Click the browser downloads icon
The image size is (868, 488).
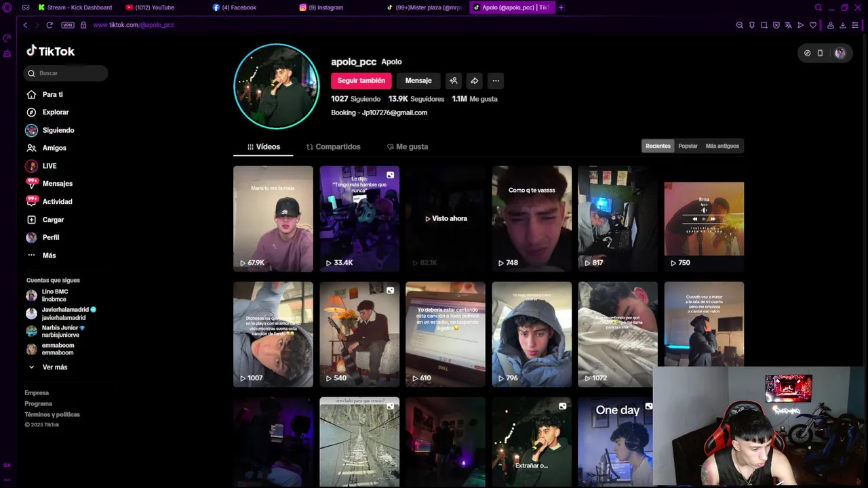tap(843, 25)
